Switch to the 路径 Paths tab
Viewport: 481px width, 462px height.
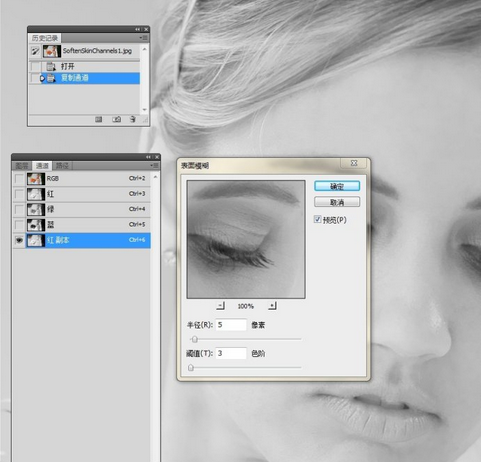click(62, 166)
